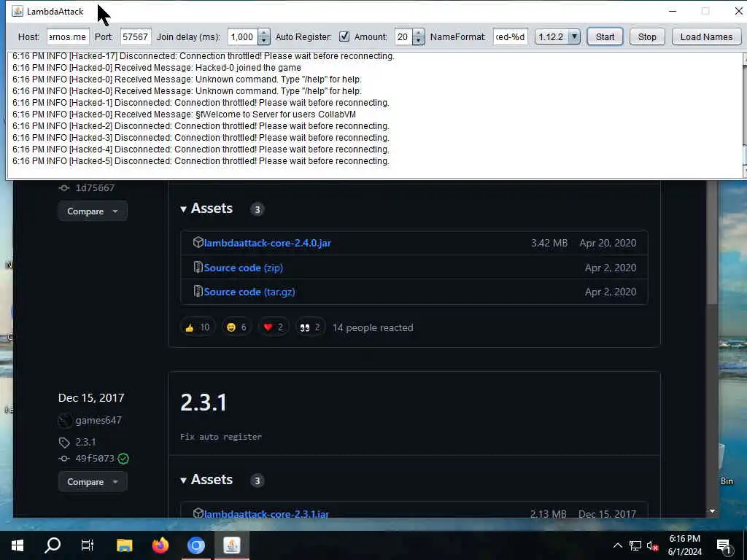
Task: Click the thumbs up reaction with 10
Action: (x=198, y=327)
